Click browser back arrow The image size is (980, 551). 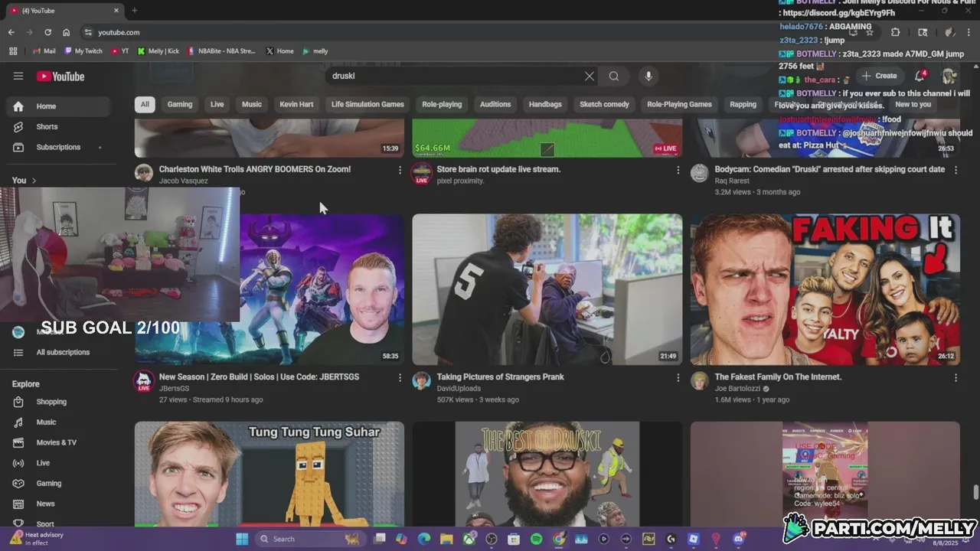click(x=11, y=32)
